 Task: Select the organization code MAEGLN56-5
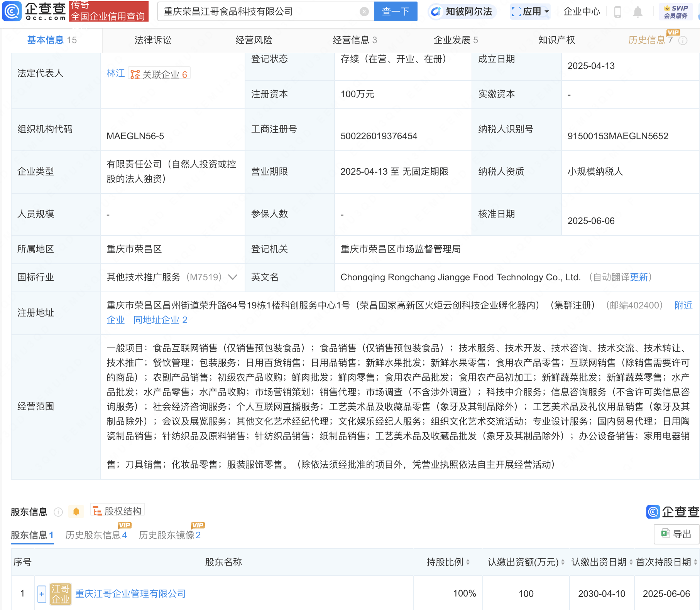(x=135, y=136)
